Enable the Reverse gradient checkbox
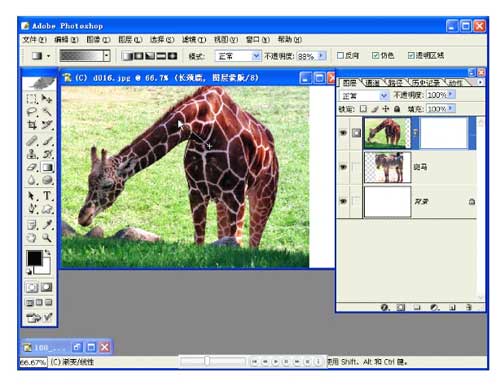 (340, 55)
